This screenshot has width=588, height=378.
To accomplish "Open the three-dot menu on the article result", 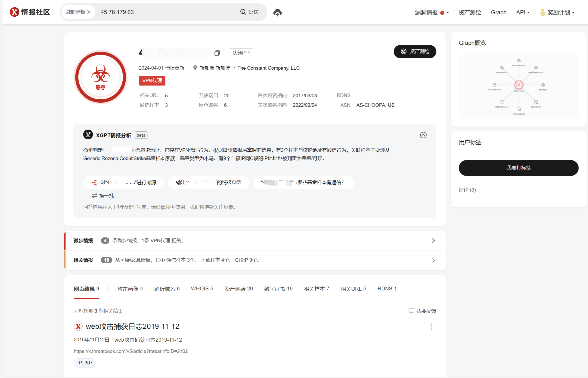I will (x=431, y=327).
